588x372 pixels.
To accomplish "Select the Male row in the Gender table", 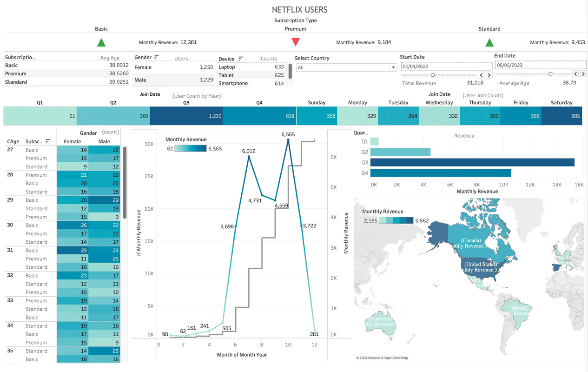I will 174,80.
